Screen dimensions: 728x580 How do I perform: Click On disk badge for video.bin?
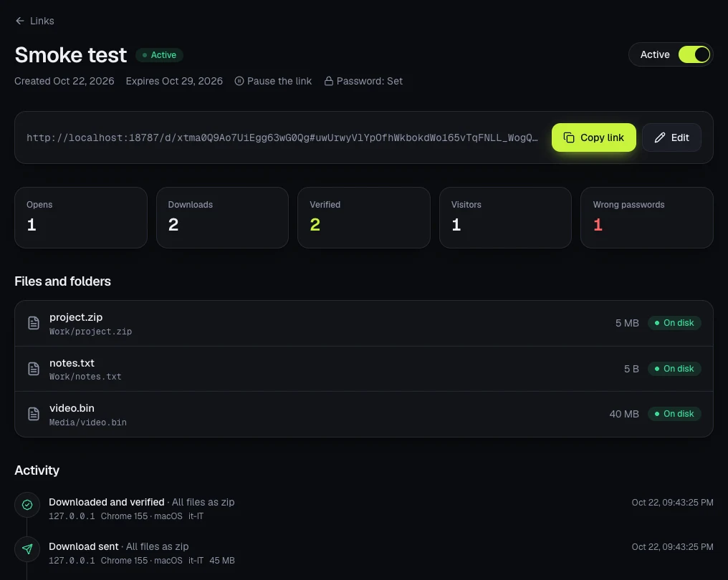[674, 414]
